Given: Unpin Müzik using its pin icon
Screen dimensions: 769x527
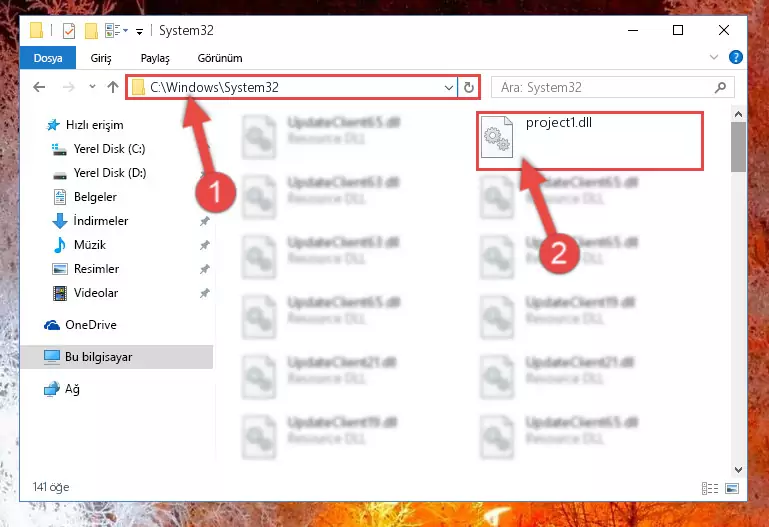Looking at the screenshot, I should (x=205, y=245).
